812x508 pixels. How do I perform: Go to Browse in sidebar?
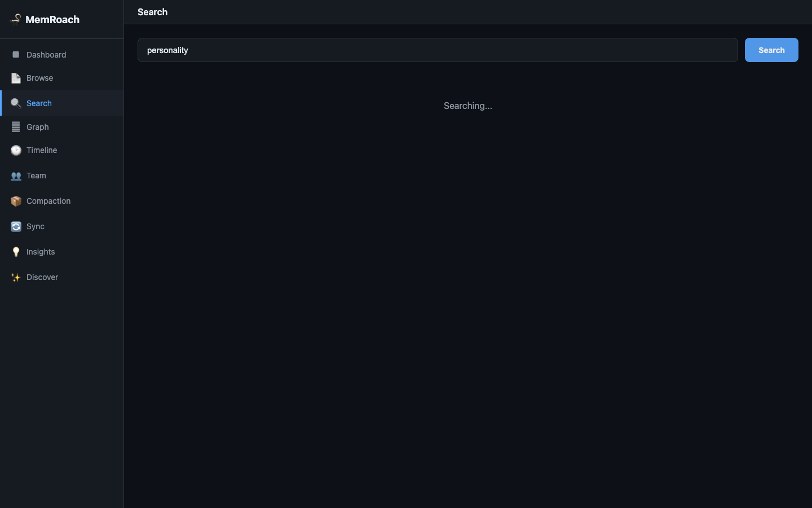click(x=62, y=78)
